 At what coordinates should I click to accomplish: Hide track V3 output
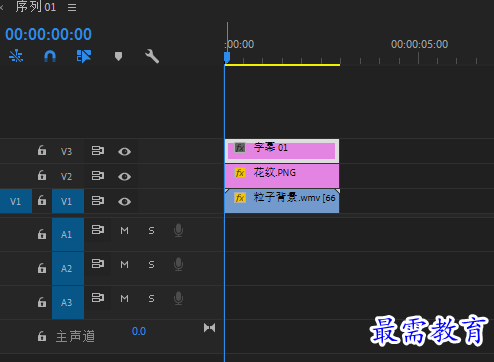click(124, 152)
